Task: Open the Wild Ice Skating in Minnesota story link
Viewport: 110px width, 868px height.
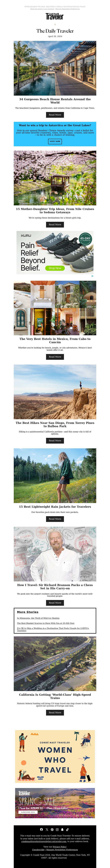Action: tap(38, 618)
